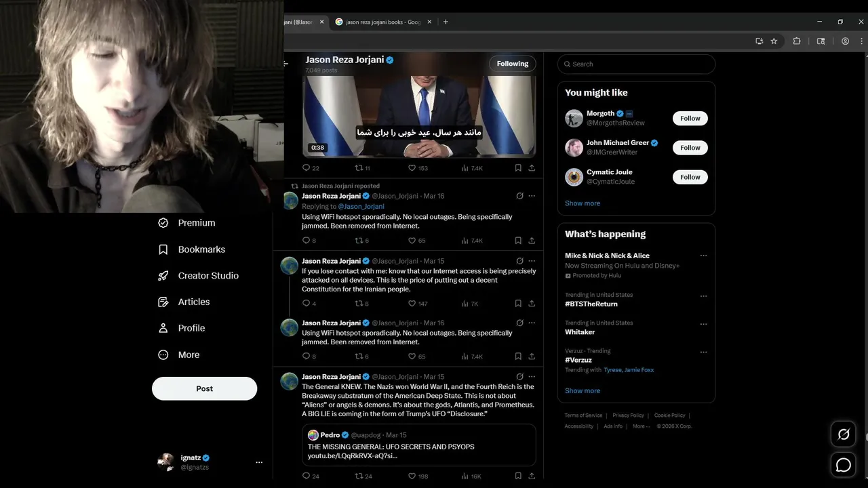Open a new browser tab
This screenshot has height=488, width=868.
click(x=446, y=22)
